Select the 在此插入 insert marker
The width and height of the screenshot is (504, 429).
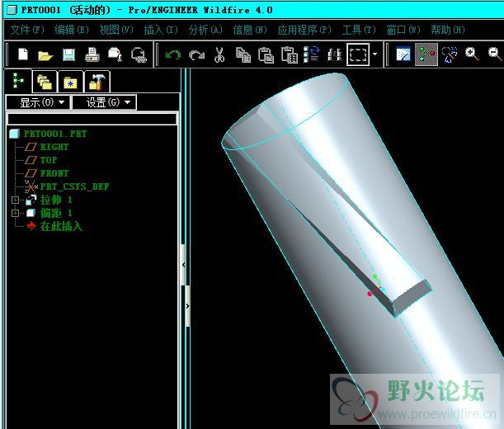pos(61,226)
